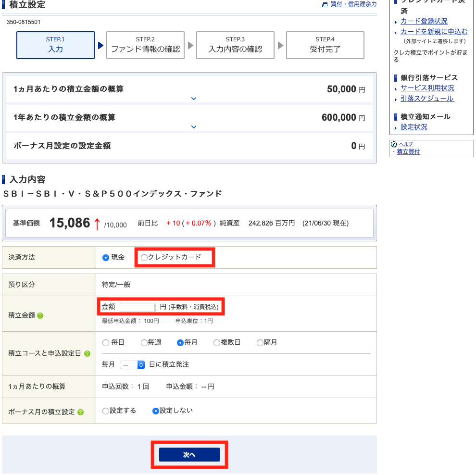This screenshot has width=476, height=475.
Task: Click the arrow bullet beside カードを新規に申込む
Action: click(396, 33)
